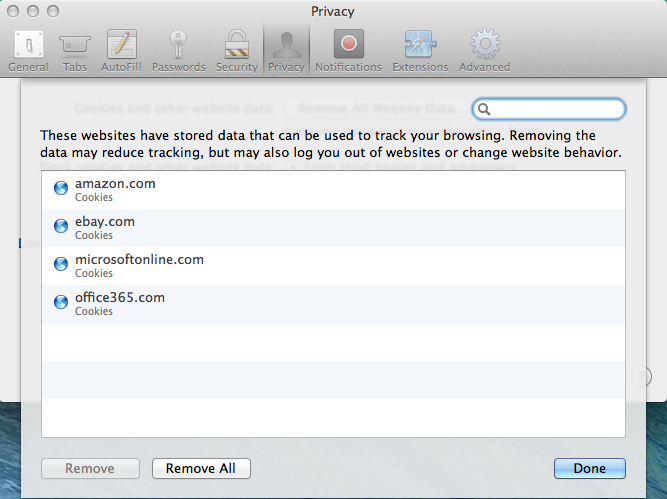Click the Remove All button
Viewport: 667px width, 499px height.
point(200,468)
